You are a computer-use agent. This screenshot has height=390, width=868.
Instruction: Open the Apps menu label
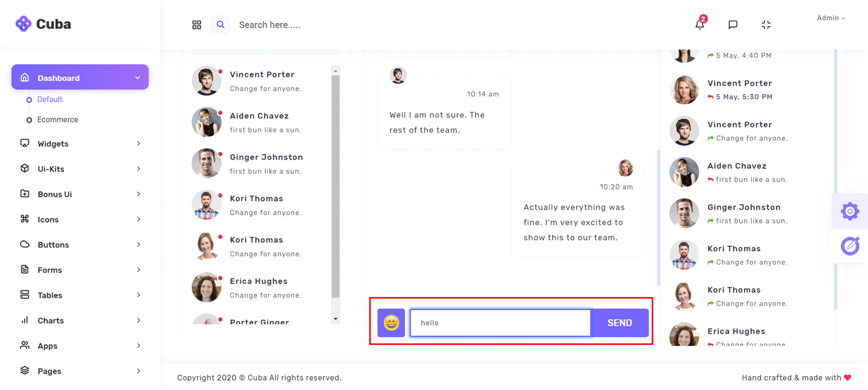(47, 346)
